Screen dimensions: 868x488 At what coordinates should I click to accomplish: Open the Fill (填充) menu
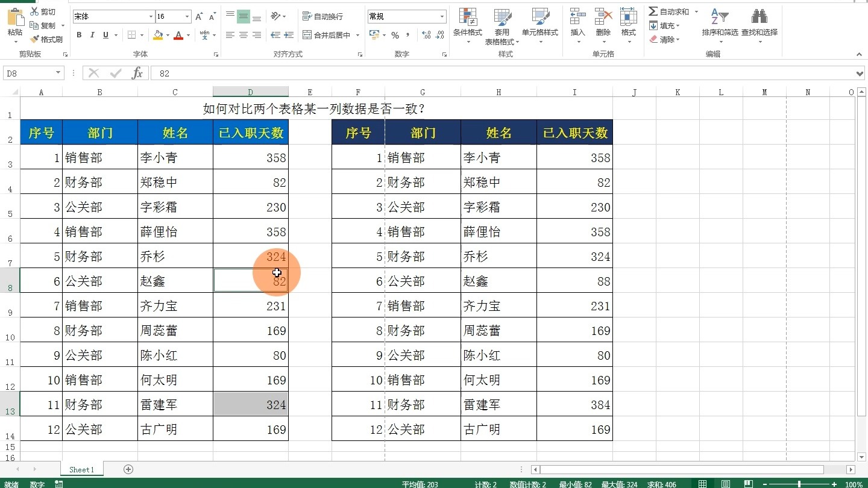pos(664,25)
